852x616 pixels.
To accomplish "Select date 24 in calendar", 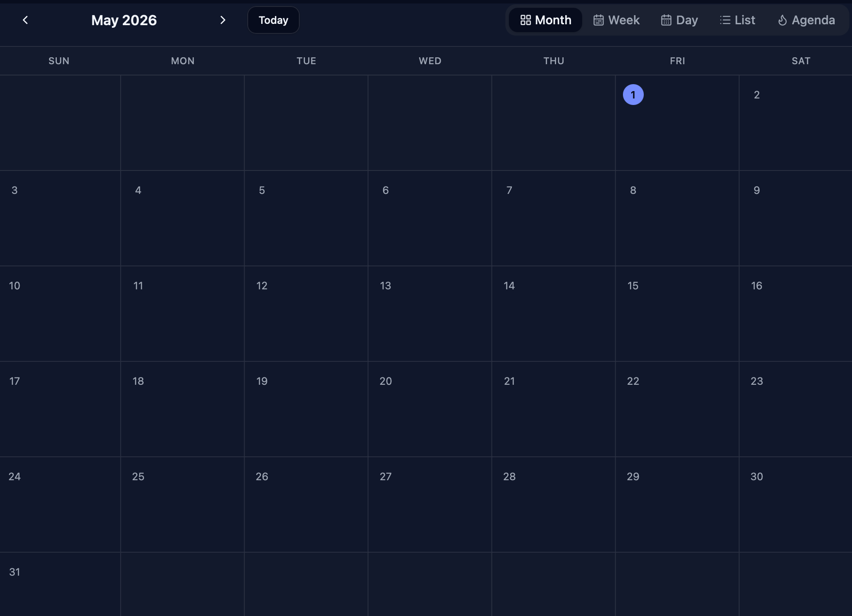I will click(x=14, y=476).
